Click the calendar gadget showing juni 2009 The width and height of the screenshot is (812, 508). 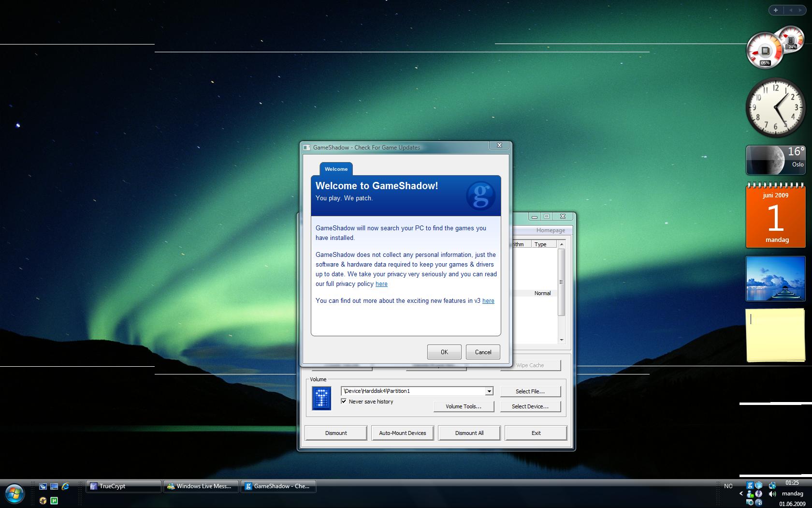(776, 216)
